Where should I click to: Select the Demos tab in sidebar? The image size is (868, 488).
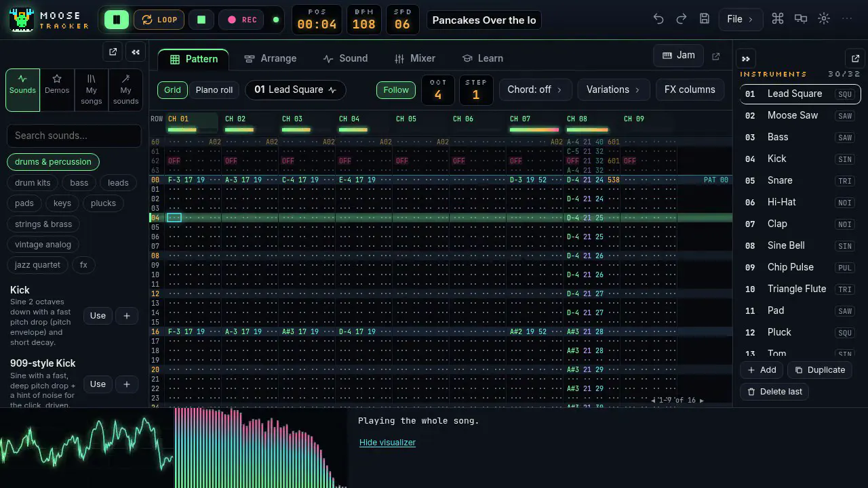pyautogui.click(x=57, y=89)
